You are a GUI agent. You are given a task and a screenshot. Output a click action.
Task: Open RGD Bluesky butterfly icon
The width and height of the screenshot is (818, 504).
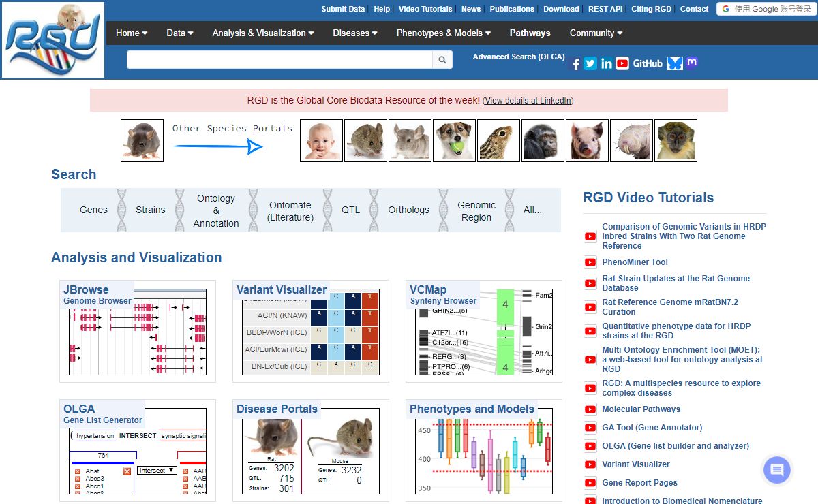coord(675,63)
